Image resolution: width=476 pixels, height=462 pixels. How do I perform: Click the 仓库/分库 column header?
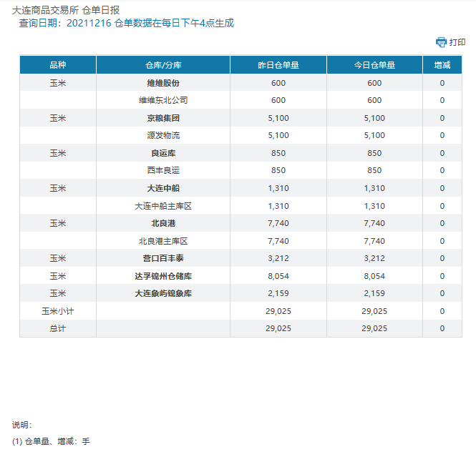click(162, 65)
